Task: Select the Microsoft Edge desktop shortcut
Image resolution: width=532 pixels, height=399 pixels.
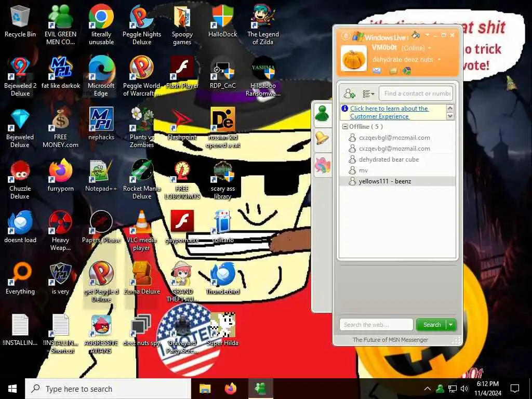Action: [x=101, y=77]
